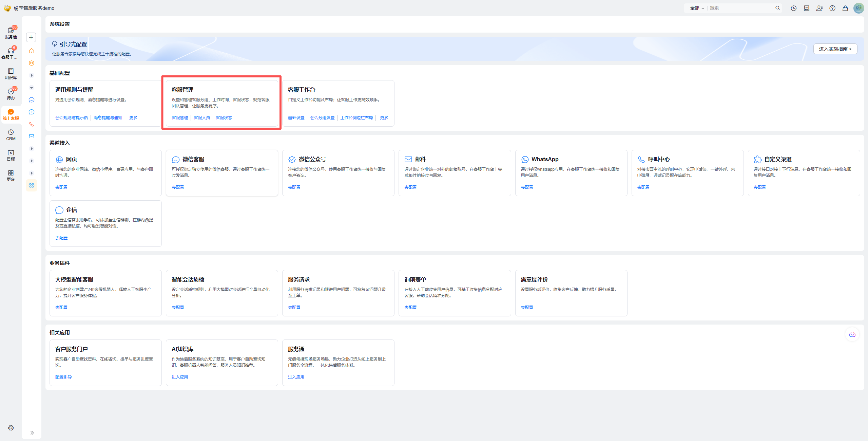Collapse the expanded down-arrow group in secondary sidebar

32,88
